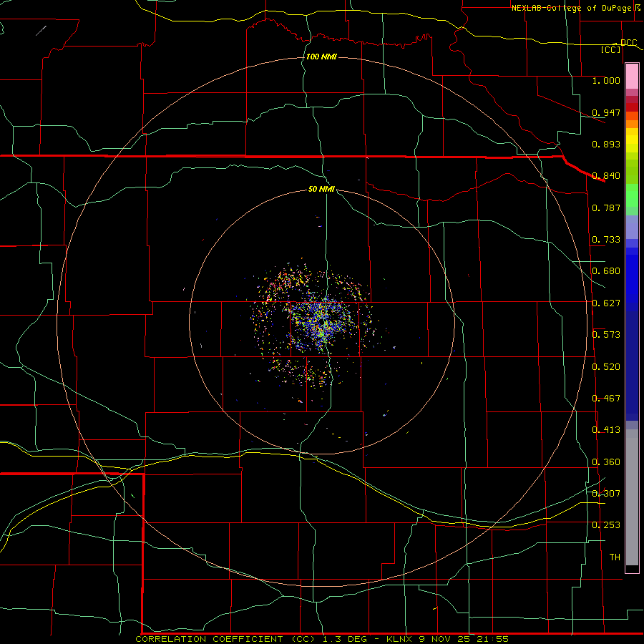
Task: Click the 0.253 scale value
Action: click(x=606, y=525)
